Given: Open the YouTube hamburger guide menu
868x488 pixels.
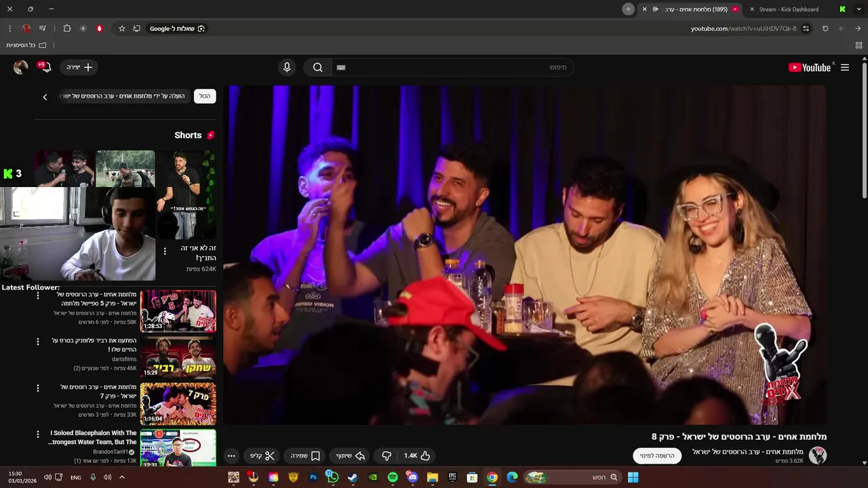Looking at the screenshot, I should click(845, 68).
